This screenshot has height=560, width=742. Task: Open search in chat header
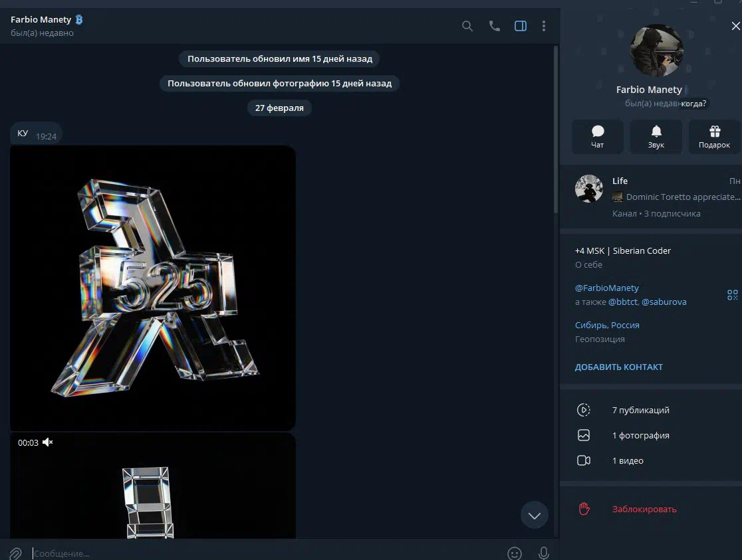pyautogui.click(x=467, y=26)
